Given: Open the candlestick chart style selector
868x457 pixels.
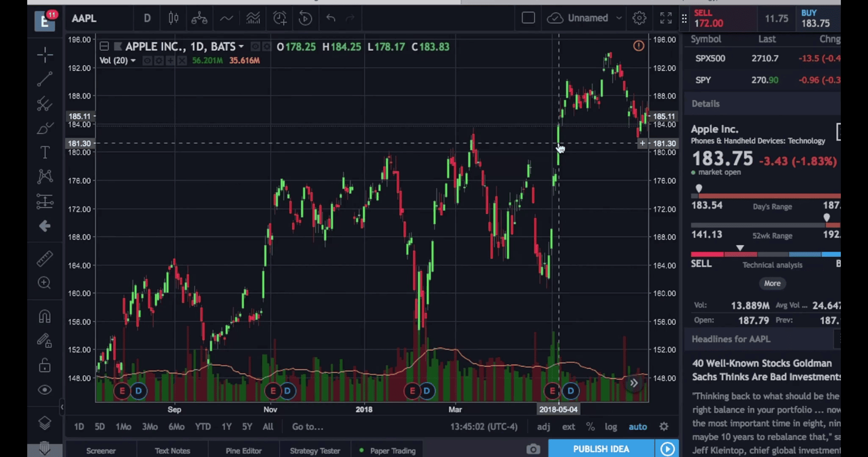Looking at the screenshot, I should (x=173, y=18).
